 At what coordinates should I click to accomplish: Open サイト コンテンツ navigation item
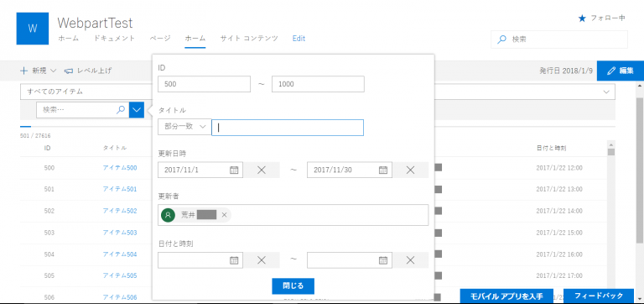[249, 39]
